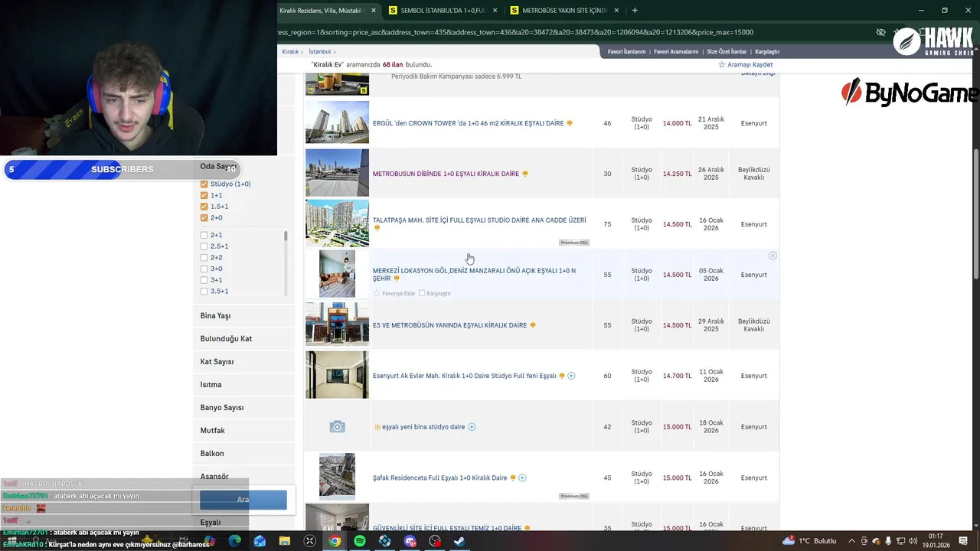Add MERKEZİ LOKASYON listing to favorites star
980x551 pixels.
377,293
